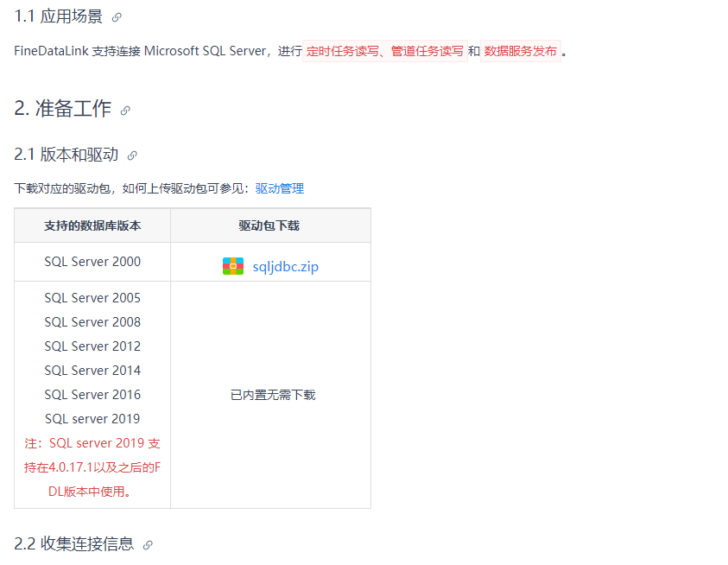Click the 2. 准备工作 heading
This screenshot has height=565, width=728.
(x=63, y=109)
